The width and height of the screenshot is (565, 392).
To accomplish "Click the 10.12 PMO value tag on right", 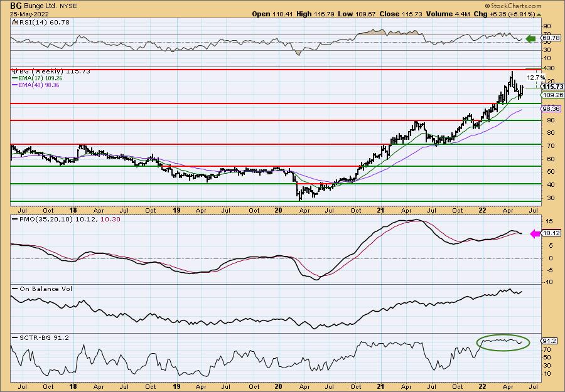I will click(x=551, y=233).
